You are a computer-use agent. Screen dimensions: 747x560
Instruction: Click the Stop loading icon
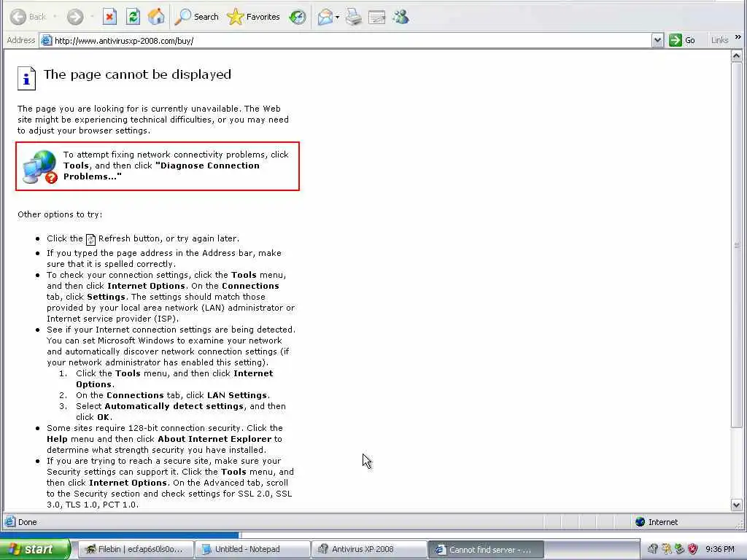tap(109, 17)
